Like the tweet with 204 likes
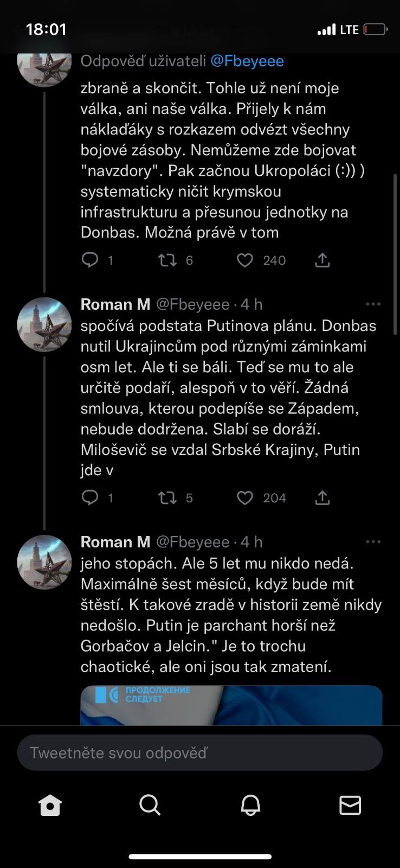400x868 pixels. point(245,497)
